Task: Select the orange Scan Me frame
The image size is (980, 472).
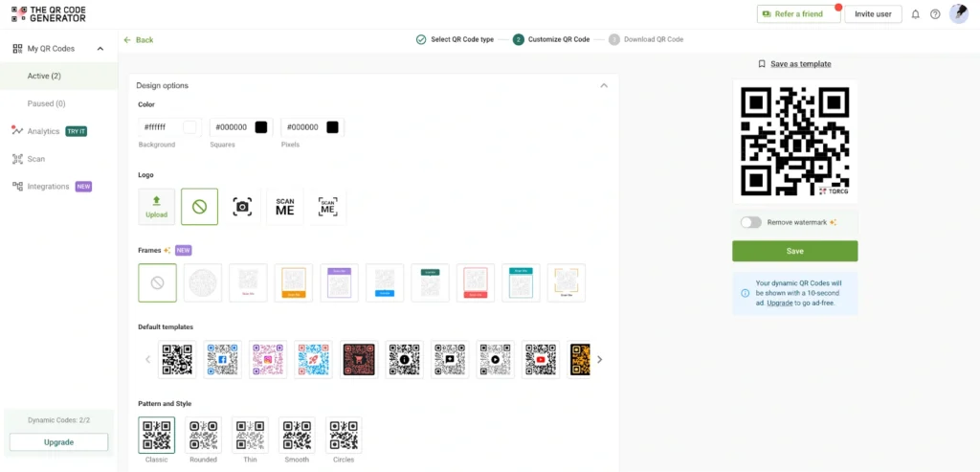Action: click(x=294, y=282)
